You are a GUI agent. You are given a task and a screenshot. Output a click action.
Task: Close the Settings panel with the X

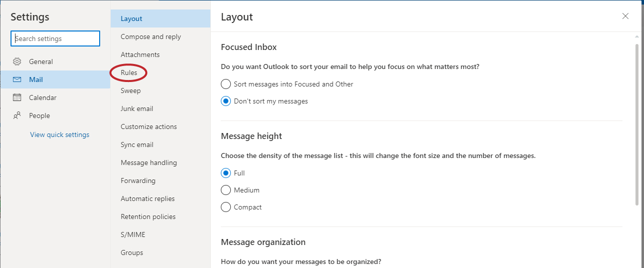click(x=625, y=16)
